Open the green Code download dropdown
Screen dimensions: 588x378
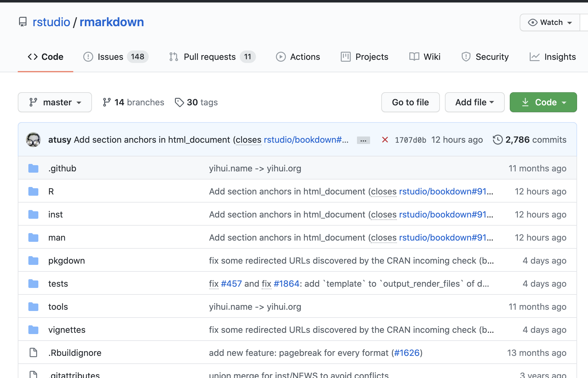543,102
